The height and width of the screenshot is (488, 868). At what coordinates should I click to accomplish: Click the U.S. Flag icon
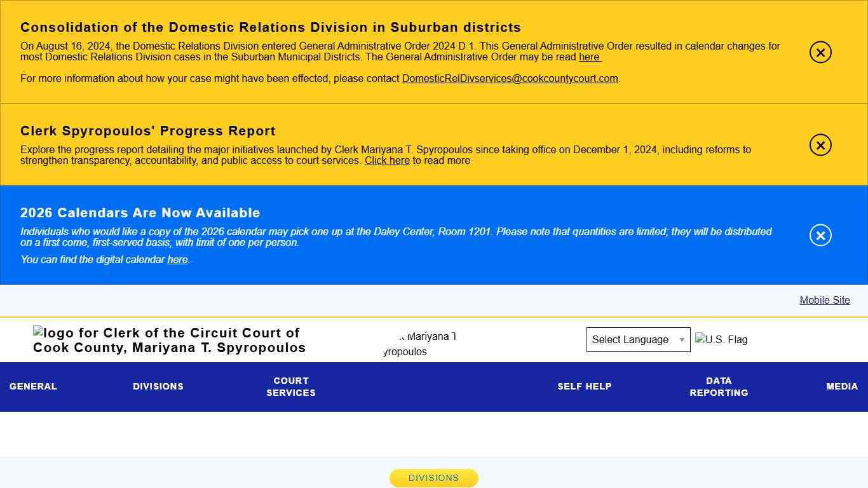(x=721, y=339)
